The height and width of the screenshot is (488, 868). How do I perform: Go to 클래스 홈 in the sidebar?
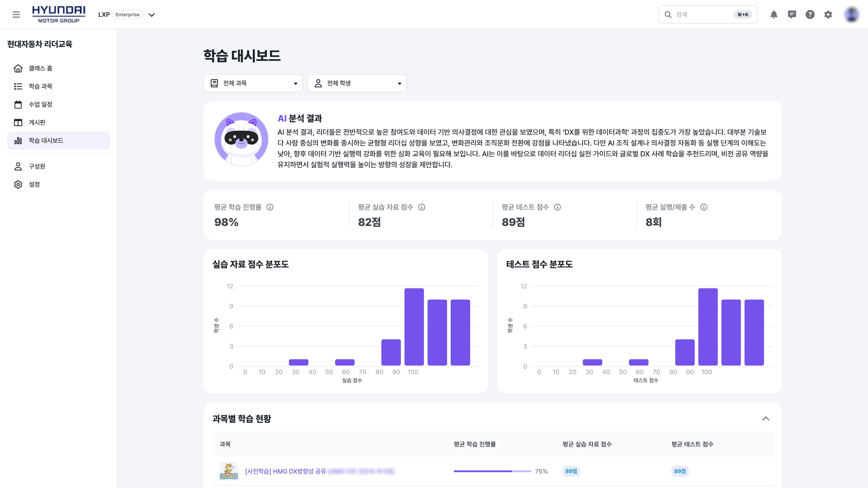(40, 68)
